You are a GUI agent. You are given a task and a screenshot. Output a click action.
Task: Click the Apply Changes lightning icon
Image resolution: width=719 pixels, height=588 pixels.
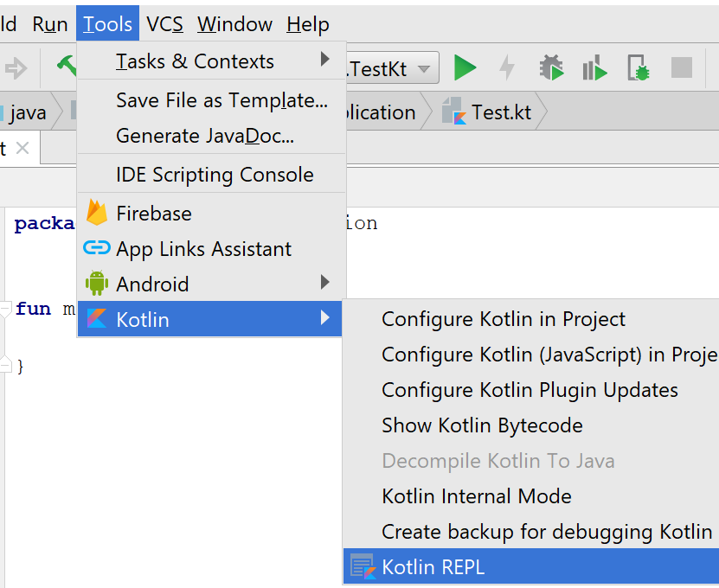(508, 68)
